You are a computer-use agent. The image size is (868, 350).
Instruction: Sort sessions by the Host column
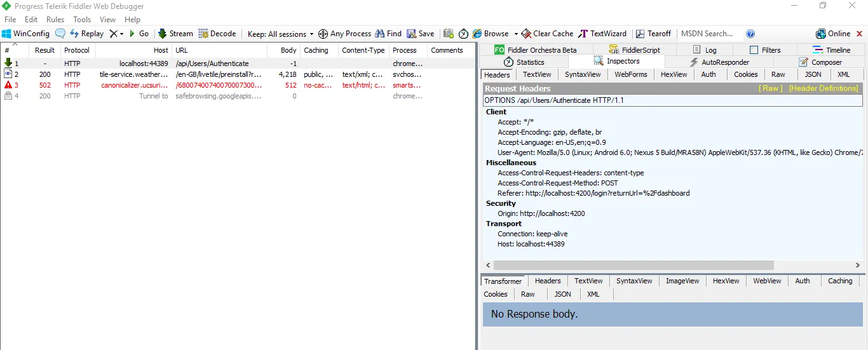133,50
